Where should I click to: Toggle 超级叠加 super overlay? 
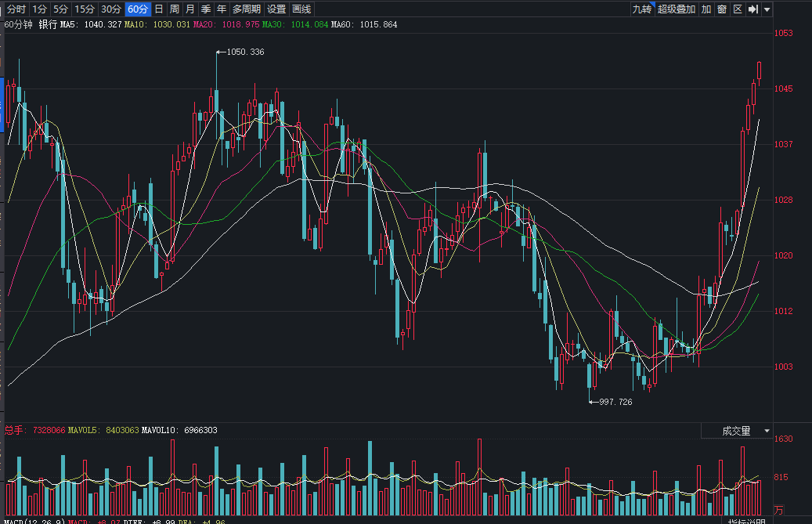click(677, 9)
